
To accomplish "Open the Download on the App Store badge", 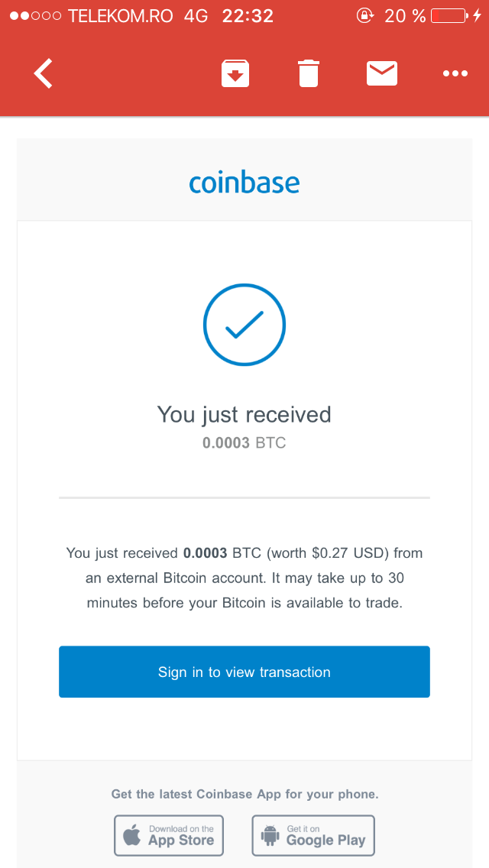I will (x=169, y=835).
